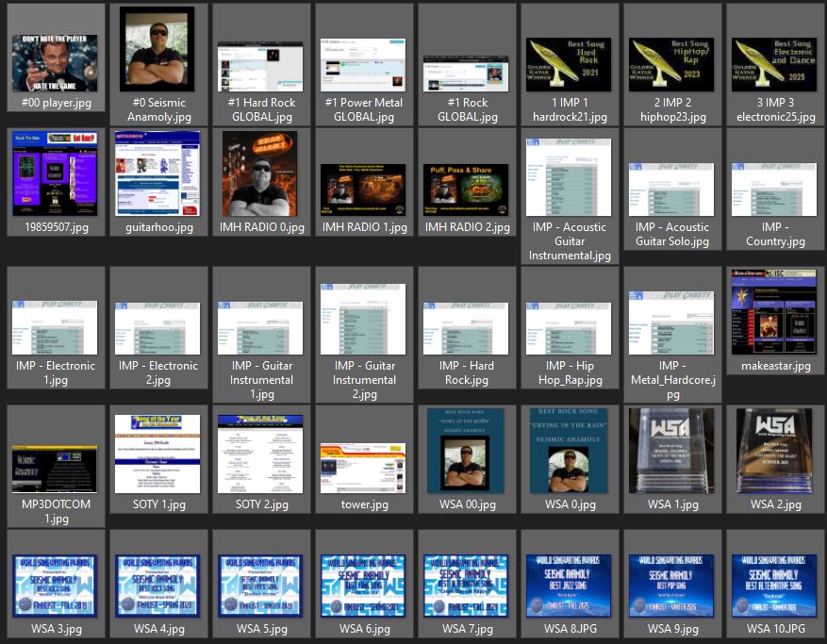Pick the 2 IMP 2 hiphop23.jpg award thumbnail
The image size is (827, 644).
click(671, 64)
